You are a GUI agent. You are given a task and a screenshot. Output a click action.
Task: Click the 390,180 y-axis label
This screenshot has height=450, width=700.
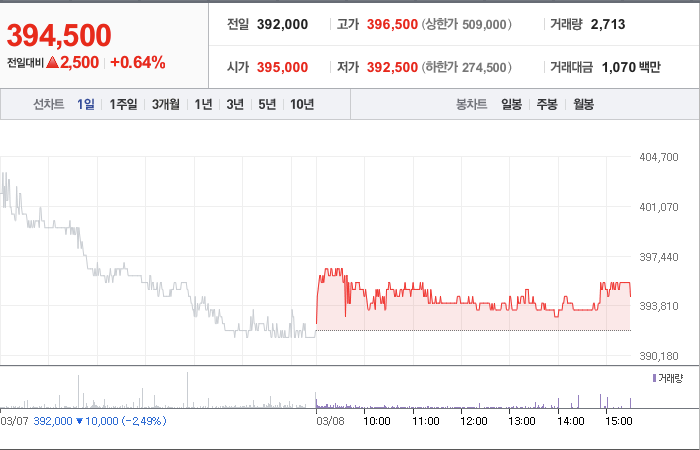coord(659,356)
